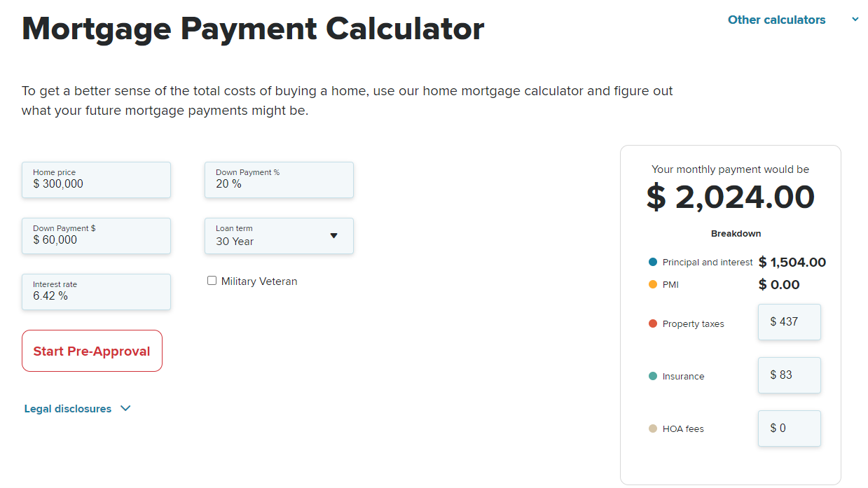The height and width of the screenshot is (488, 868).
Task: Click chevron next to Other calculators
Action: point(855,20)
